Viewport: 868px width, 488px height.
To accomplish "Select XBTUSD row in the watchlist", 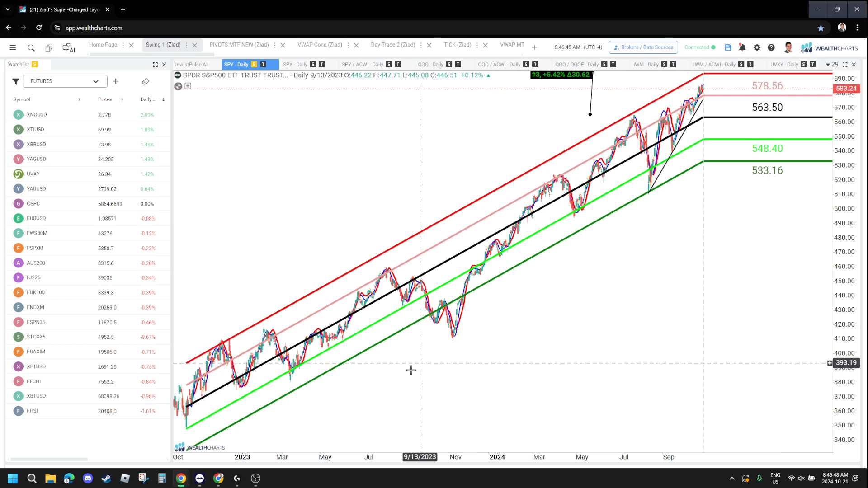I will click(x=88, y=396).
